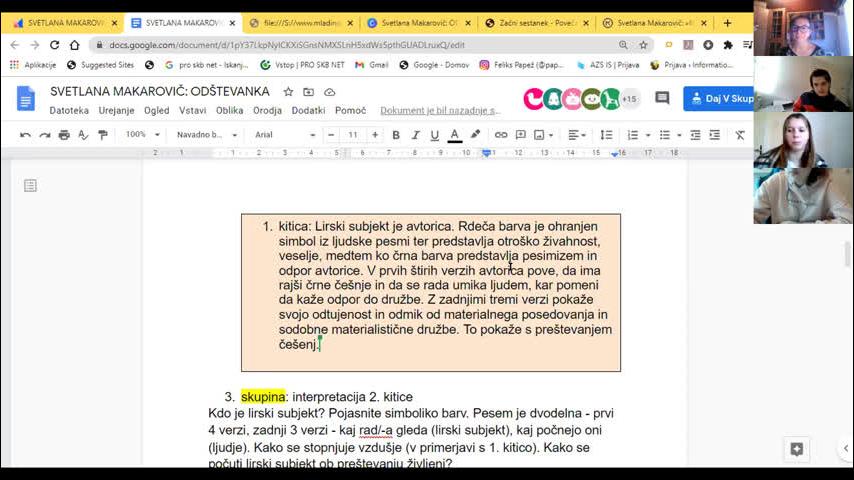Open the last edit history link
This screenshot has height=480, width=854.
[439, 110]
